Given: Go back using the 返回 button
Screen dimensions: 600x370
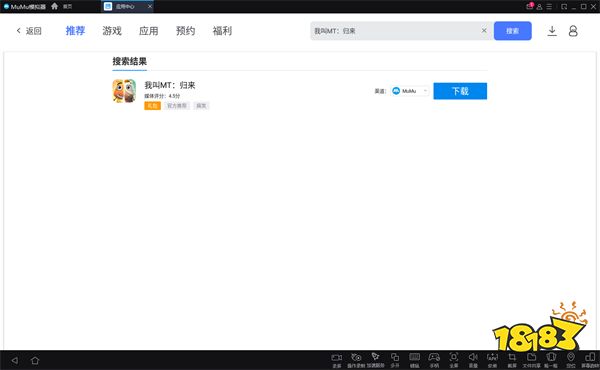Looking at the screenshot, I should [29, 31].
